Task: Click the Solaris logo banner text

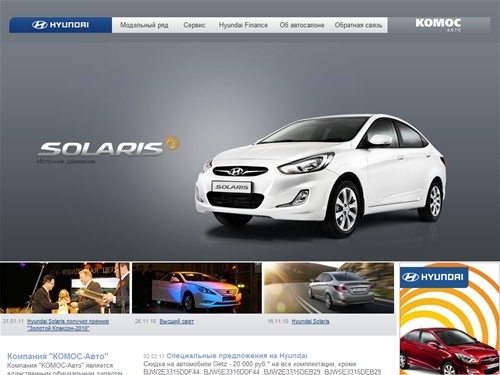Action: (108, 147)
